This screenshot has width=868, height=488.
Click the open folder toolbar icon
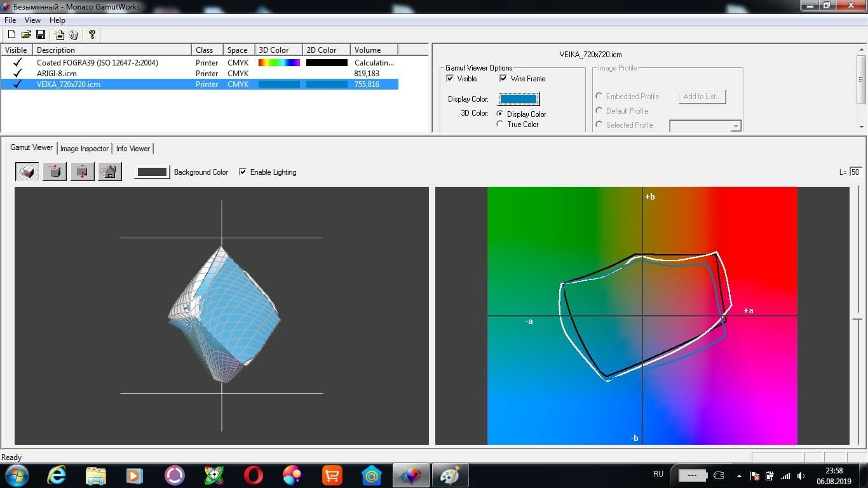click(26, 34)
